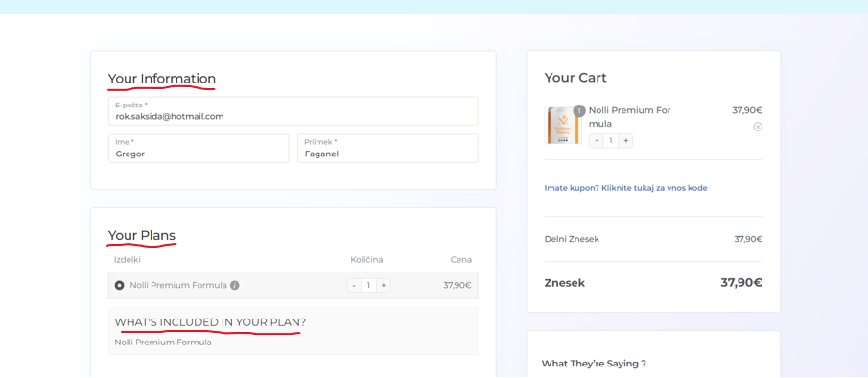Open the coupon code entry link
Image resolution: width=868 pixels, height=378 pixels.
click(625, 188)
